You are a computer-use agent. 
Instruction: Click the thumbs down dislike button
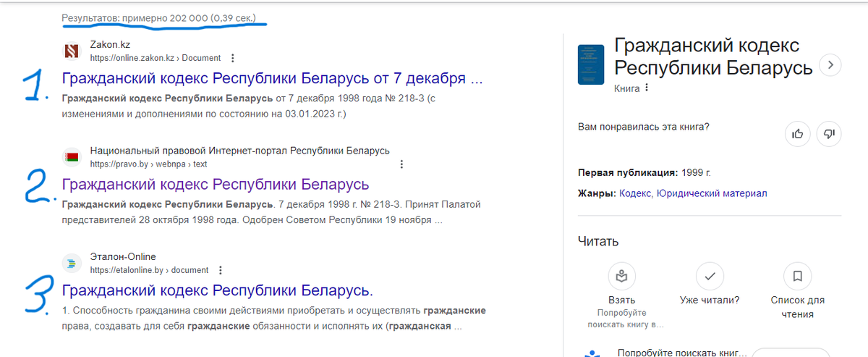pyautogui.click(x=829, y=133)
